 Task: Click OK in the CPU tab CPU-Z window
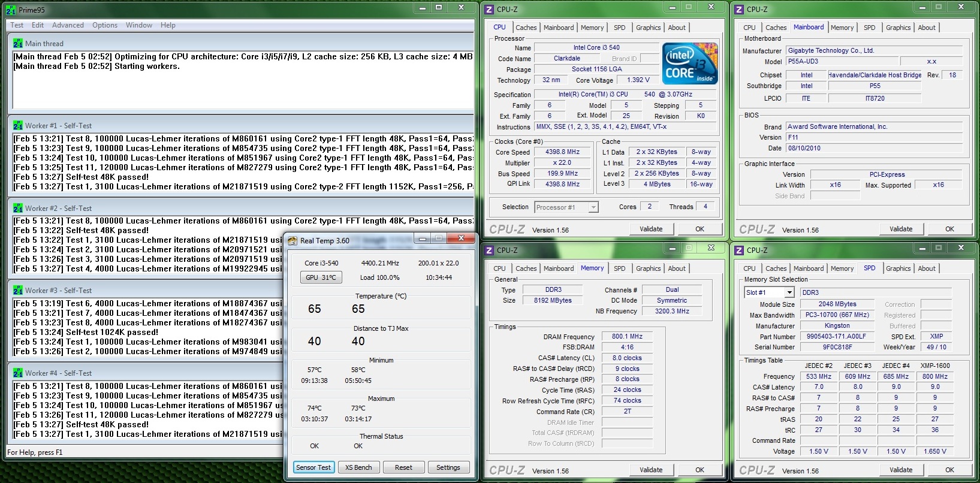699,229
